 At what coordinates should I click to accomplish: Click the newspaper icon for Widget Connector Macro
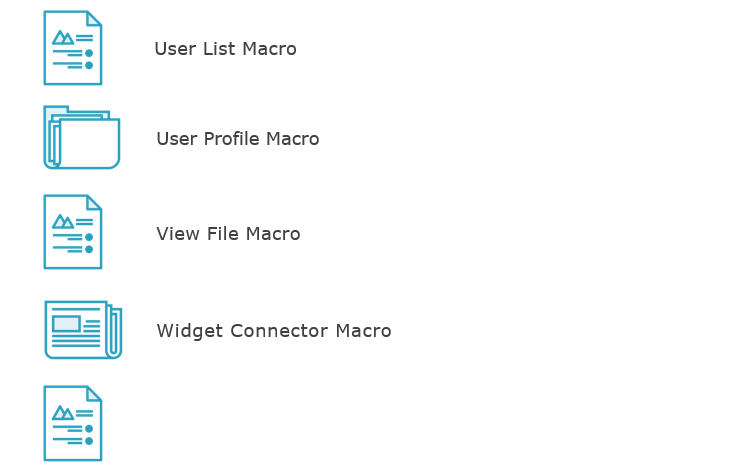tap(83, 330)
